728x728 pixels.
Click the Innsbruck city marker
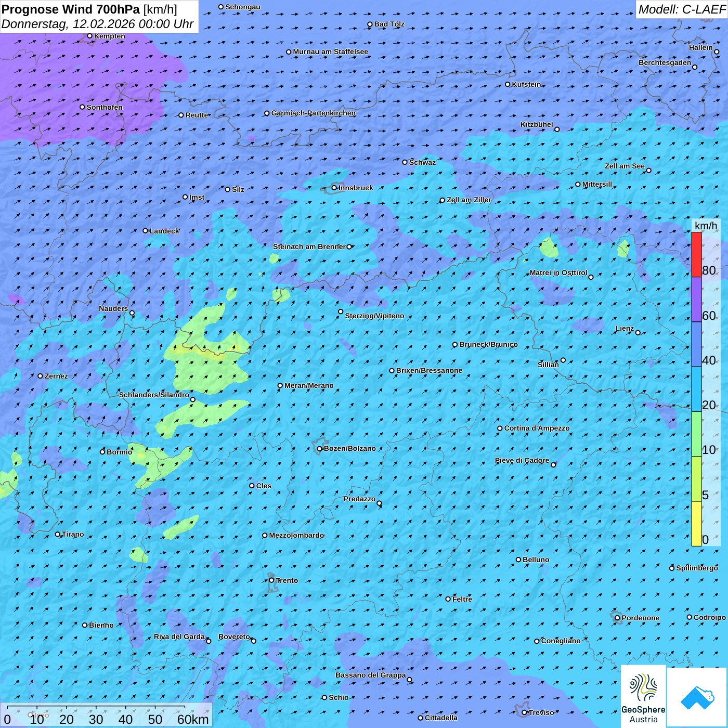[x=334, y=188]
